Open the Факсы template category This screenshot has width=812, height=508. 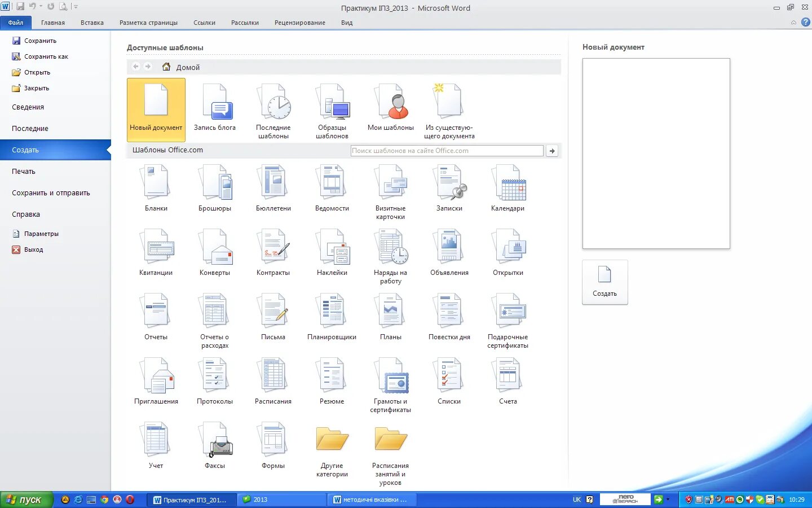[215, 446]
